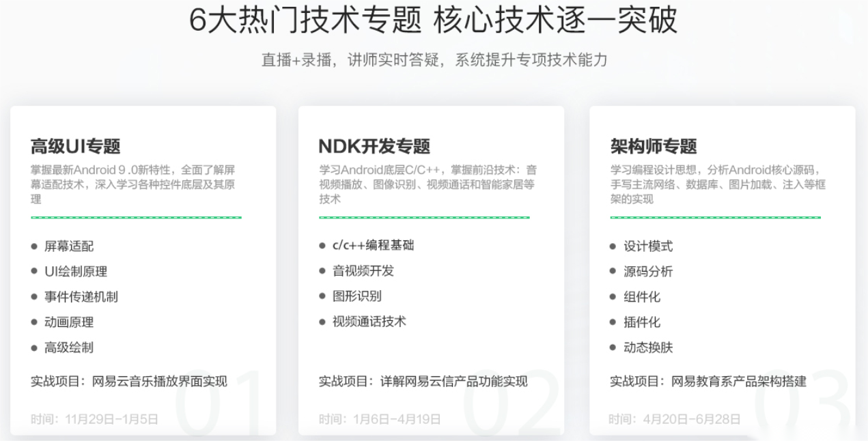Select the UI绘制原理 bullet item

tap(76, 272)
